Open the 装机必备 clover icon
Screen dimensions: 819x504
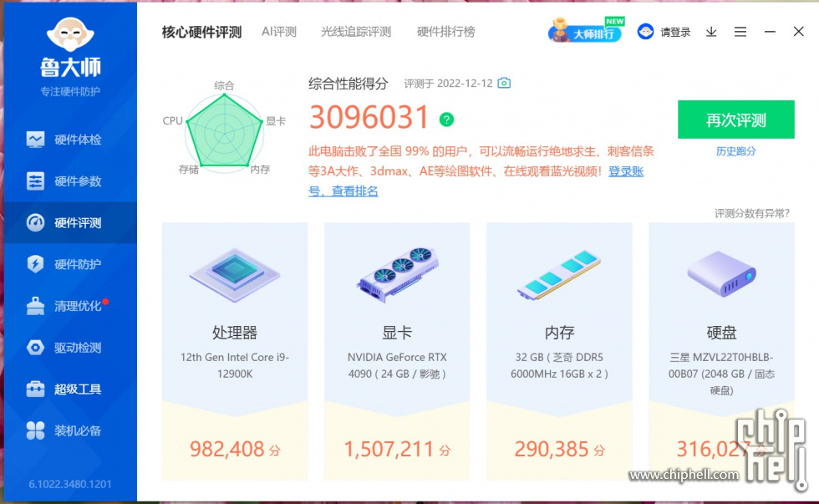[x=35, y=430]
